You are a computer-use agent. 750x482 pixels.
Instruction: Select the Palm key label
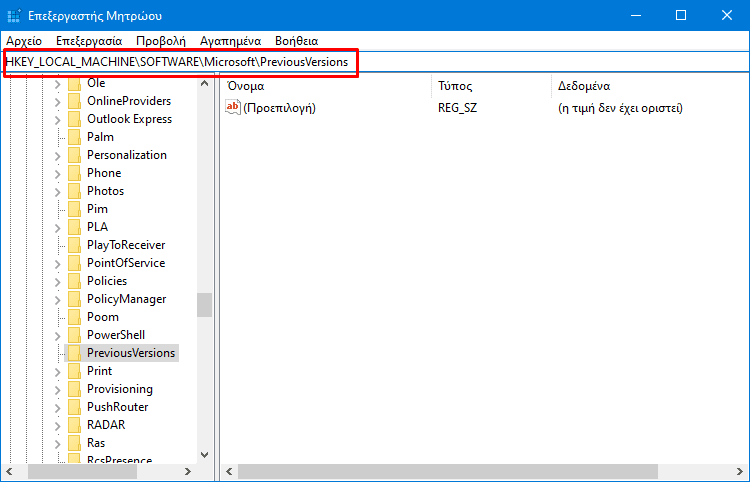point(100,137)
